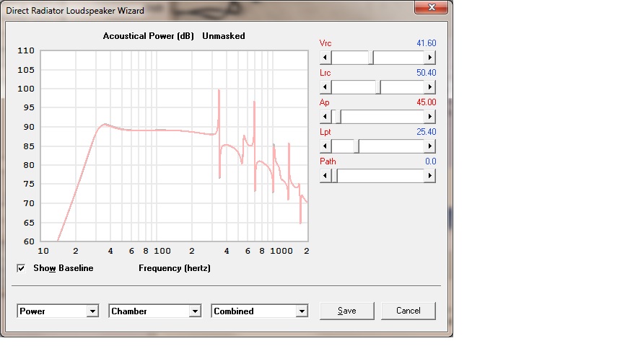
Task: Click the Lrc value 50.40
Action: point(426,73)
